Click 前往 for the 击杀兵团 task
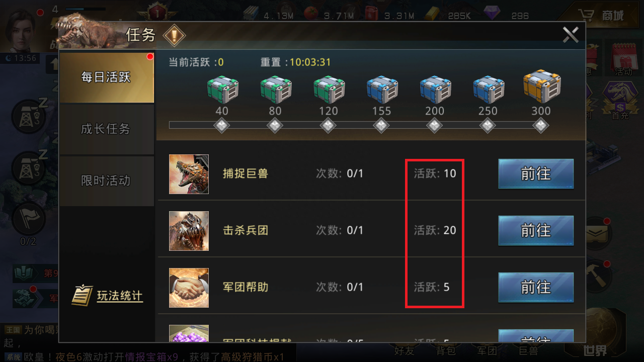This screenshot has width=644, height=362. click(536, 231)
